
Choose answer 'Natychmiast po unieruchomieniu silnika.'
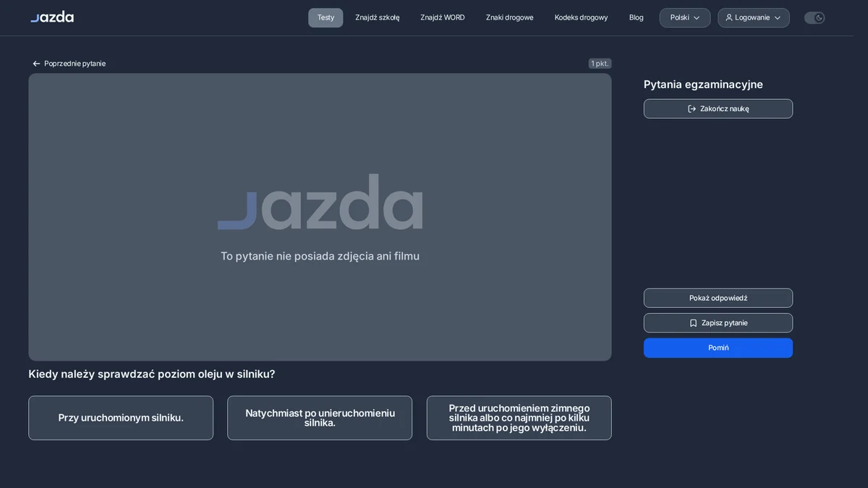(320, 418)
